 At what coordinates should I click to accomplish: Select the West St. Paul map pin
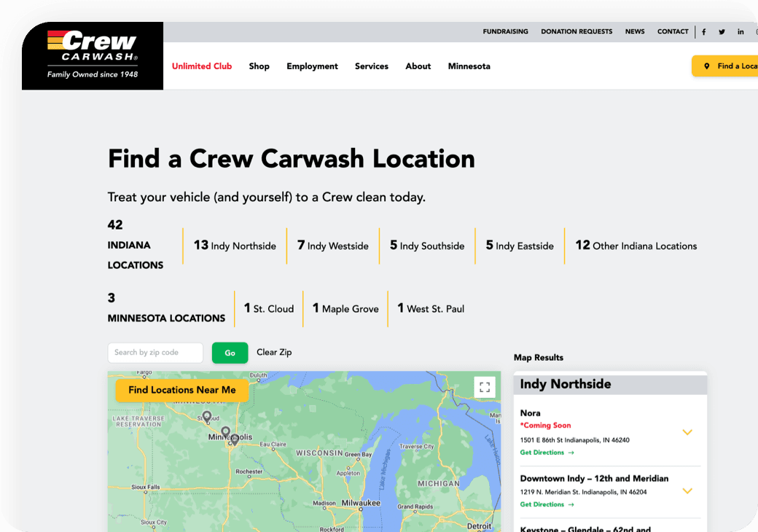pos(235,439)
